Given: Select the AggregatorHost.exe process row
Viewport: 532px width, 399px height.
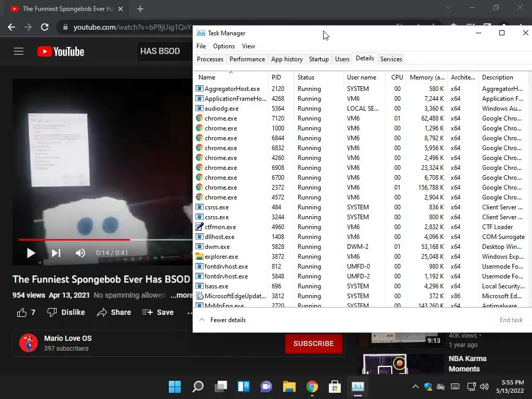Looking at the screenshot, I should click(x=361, y=88).
